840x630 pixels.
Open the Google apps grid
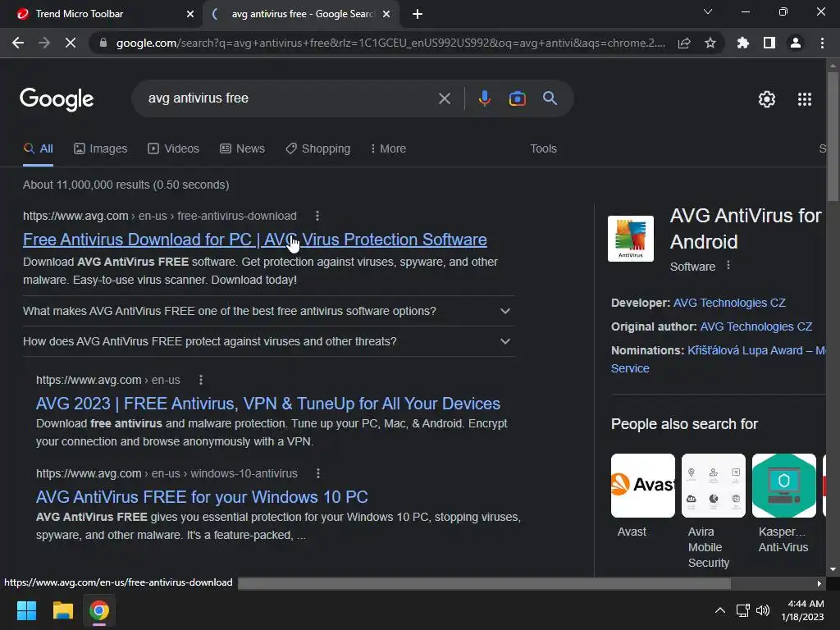point(805,99)
